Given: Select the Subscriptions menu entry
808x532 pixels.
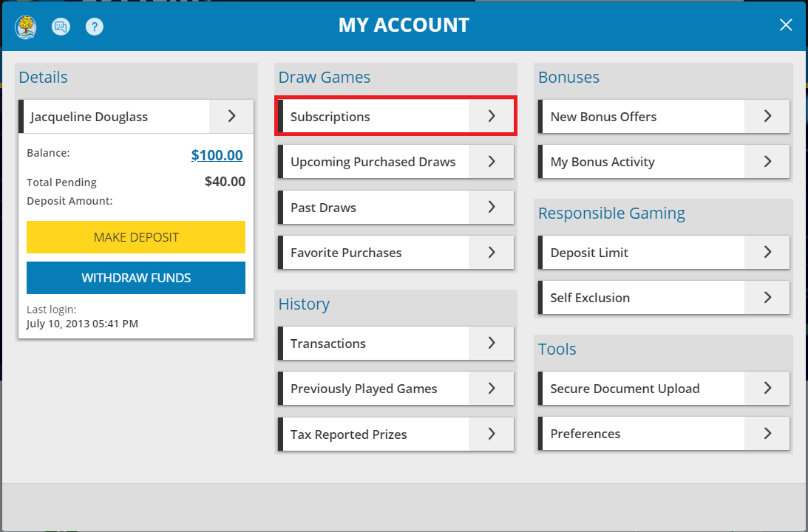Looking at the screenshot, I should (x=395, y=116).
